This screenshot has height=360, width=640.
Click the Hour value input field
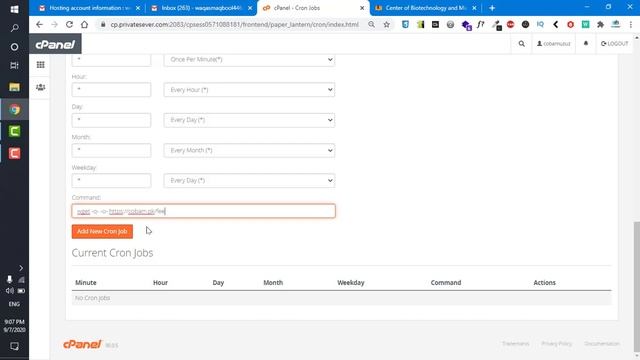tap(111, 90)
